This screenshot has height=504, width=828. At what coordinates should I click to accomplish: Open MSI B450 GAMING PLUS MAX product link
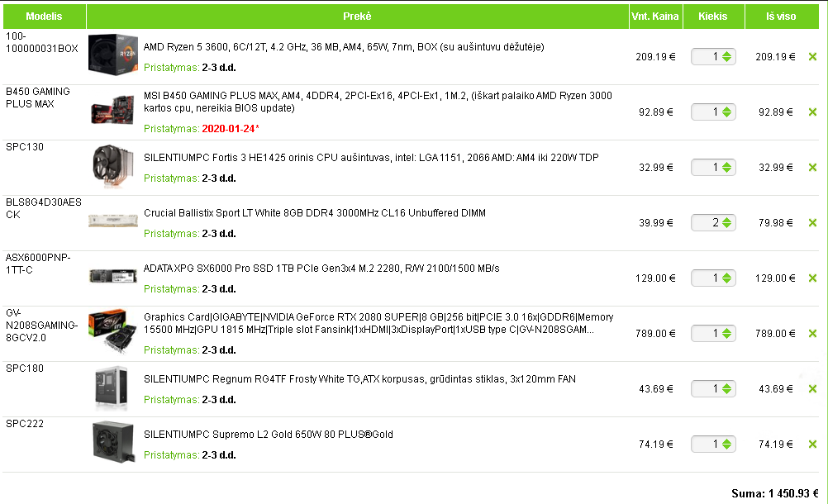click(x=378, y=102)
